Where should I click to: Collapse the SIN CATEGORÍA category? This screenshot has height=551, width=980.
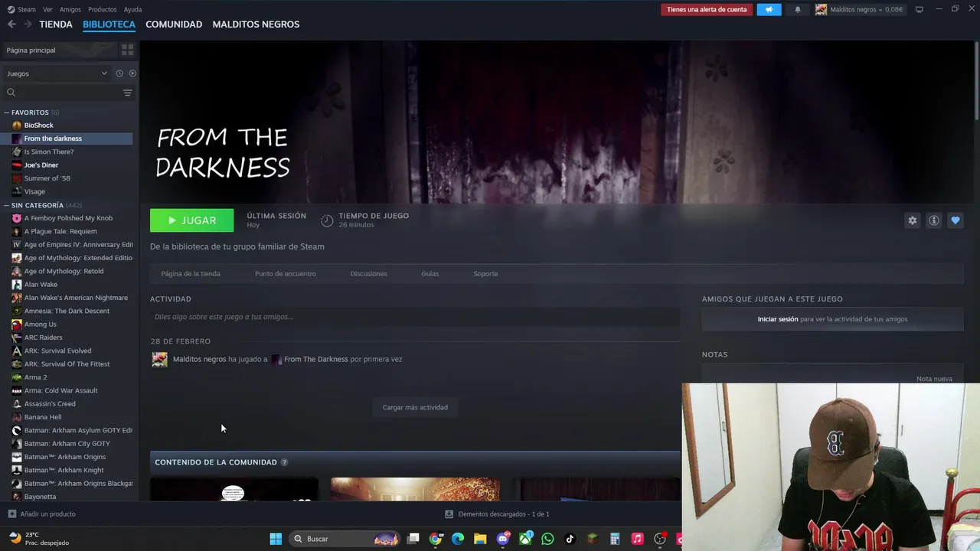(7, 206)
